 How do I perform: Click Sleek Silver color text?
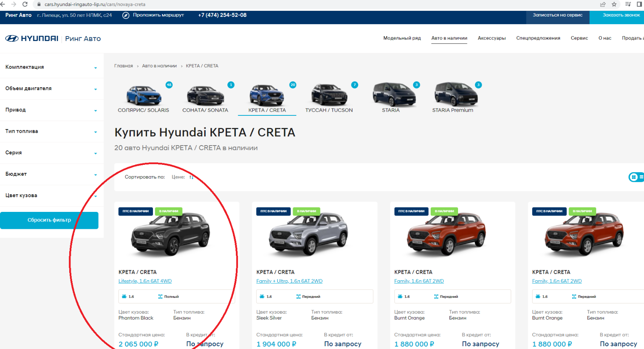point(269,318)
